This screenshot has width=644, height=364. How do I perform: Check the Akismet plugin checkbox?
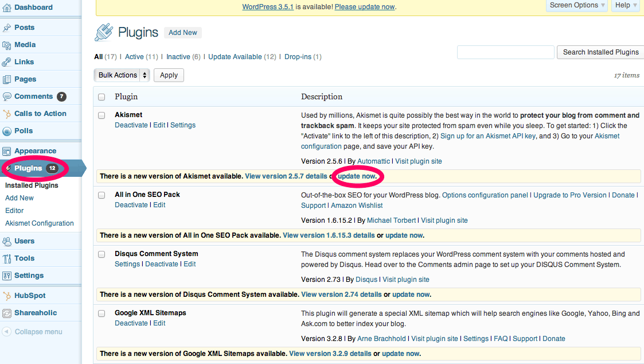102,115
